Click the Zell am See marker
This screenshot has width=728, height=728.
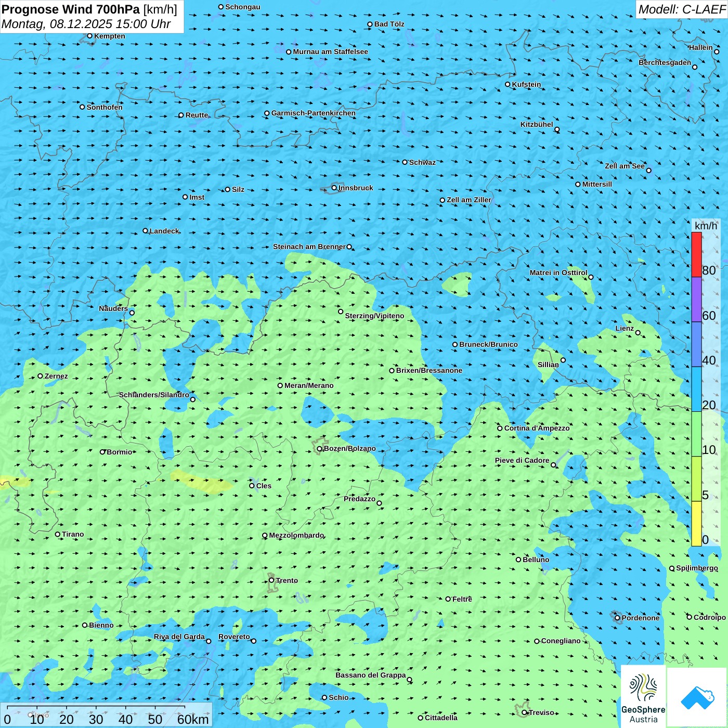(x=648, y=170)
